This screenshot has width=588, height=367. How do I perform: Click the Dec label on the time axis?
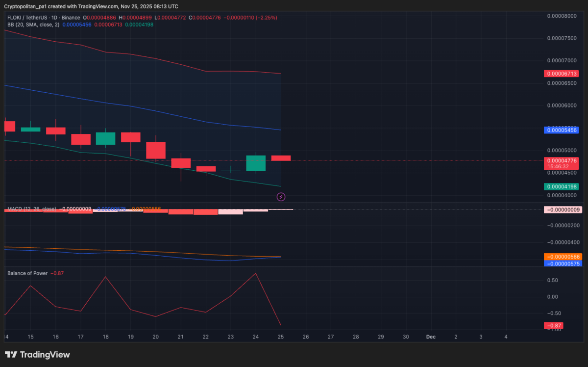(431, 337)
